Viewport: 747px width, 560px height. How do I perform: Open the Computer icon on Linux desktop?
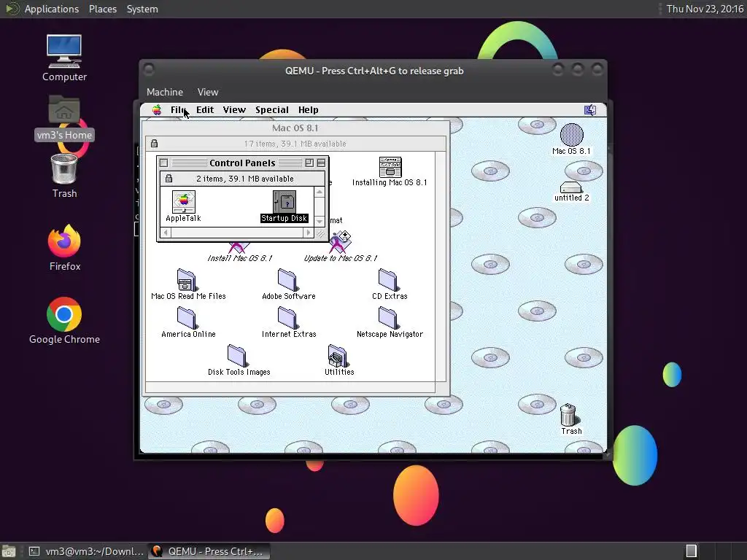[64, 52]
